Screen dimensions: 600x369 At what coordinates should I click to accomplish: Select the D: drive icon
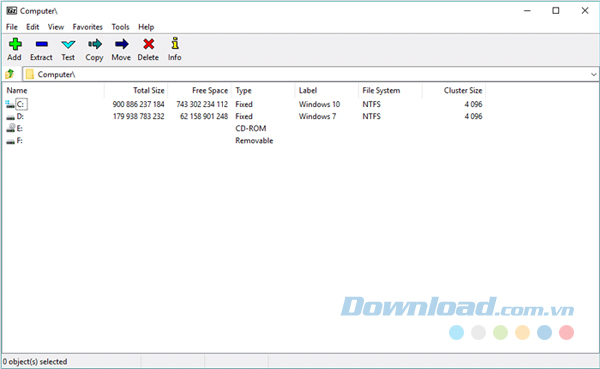point(10,117)
